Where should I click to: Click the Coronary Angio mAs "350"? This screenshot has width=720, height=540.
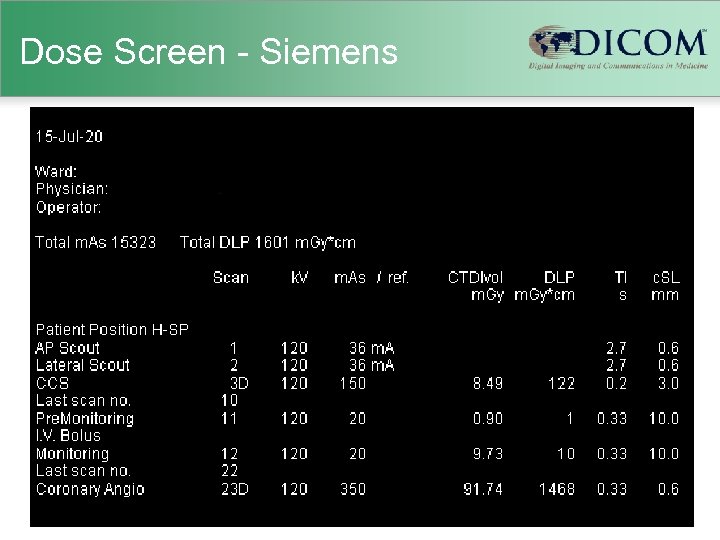click(x=353, y=489)
